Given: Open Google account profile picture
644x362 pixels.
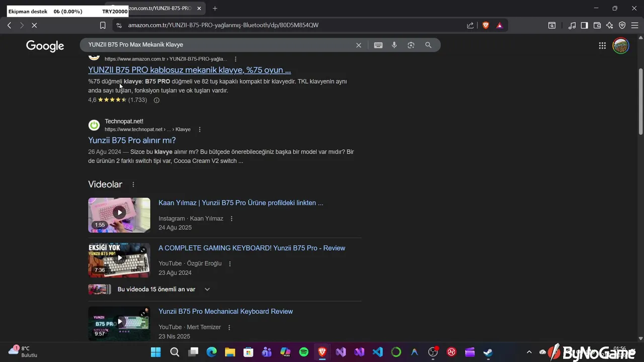Looking at the screenshot, I should coord(621,46).
